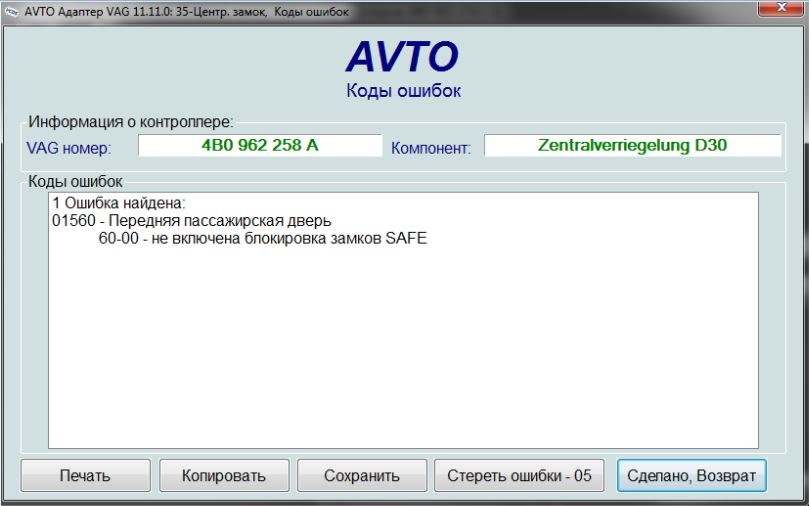
Task: Close the AVTO Адаптер VAG window
Action: 781,7
